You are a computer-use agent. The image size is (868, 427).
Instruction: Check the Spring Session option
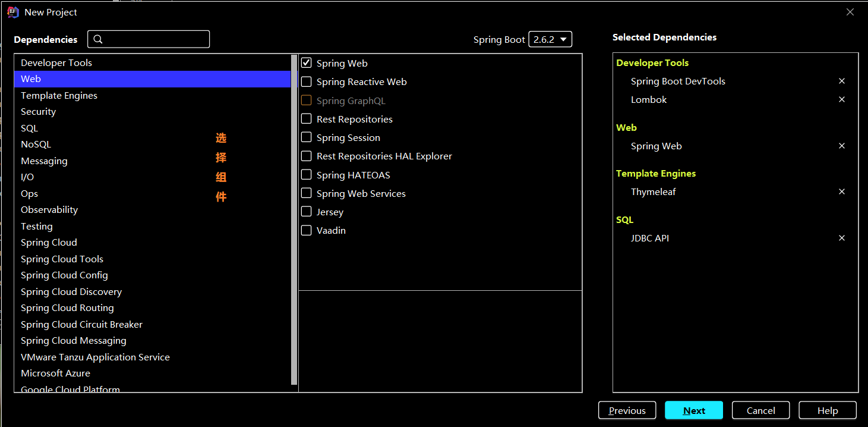[307, 137]
